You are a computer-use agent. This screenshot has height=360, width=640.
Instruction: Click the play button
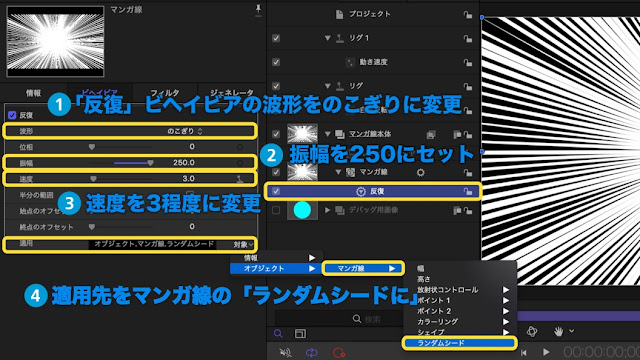point(546,352)
